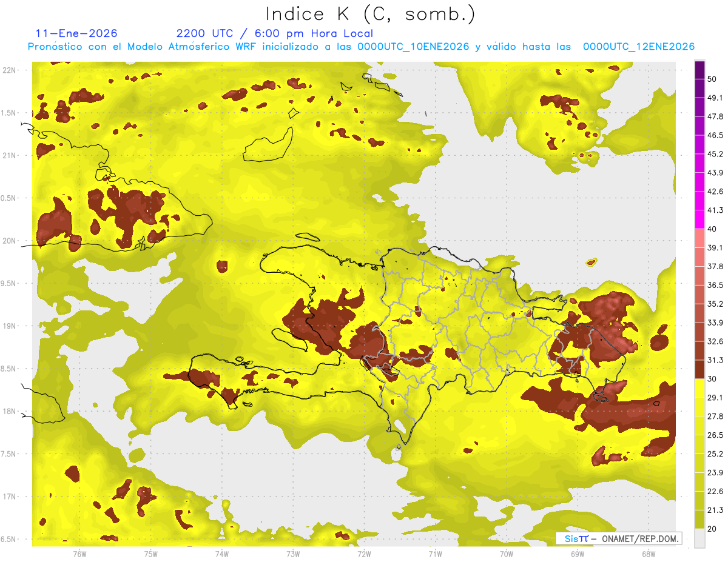Select colorbar value '33.9'
Image resolution: width=728 pixels, height=562 pixels.
pyautogui.click(x=715, y=323)
